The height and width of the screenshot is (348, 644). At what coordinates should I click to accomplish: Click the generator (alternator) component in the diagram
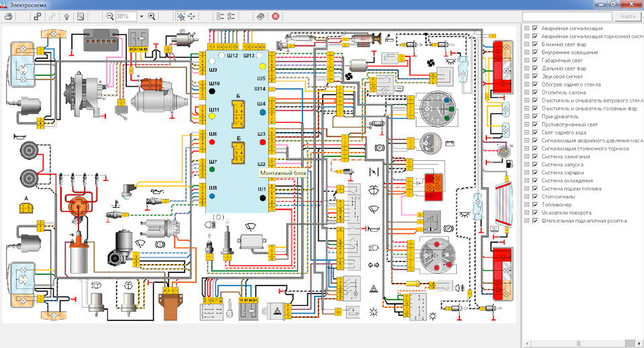[83, 95]
